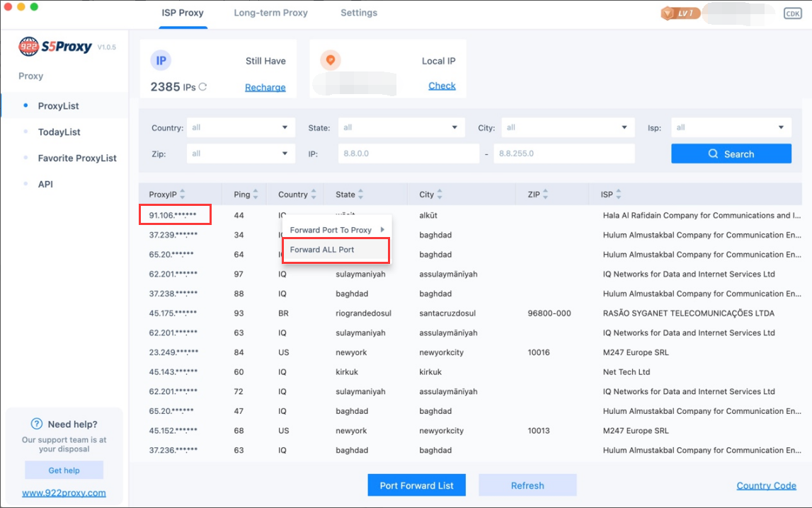Image resolution: width=812 pixels, height=508 pixels.
Task: Click the question mark help icon
Action: 37,424
